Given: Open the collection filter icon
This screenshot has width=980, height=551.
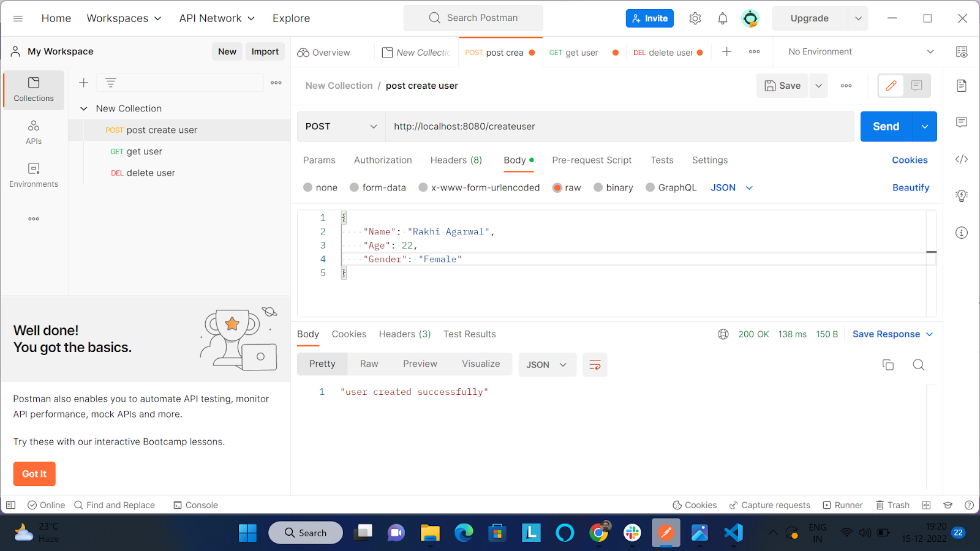Looking at the screenshot, I should 111,83.
